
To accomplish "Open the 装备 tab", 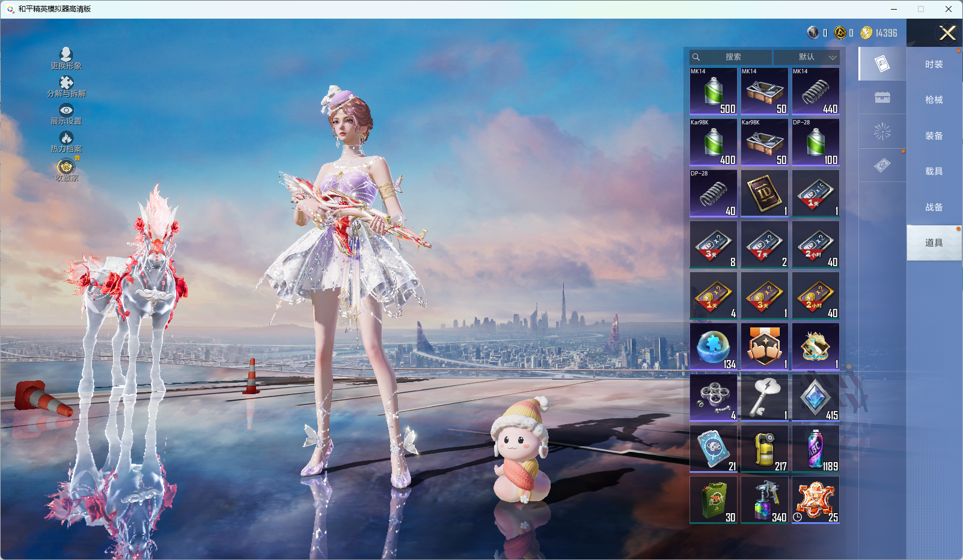I will [x=934, y=136].
